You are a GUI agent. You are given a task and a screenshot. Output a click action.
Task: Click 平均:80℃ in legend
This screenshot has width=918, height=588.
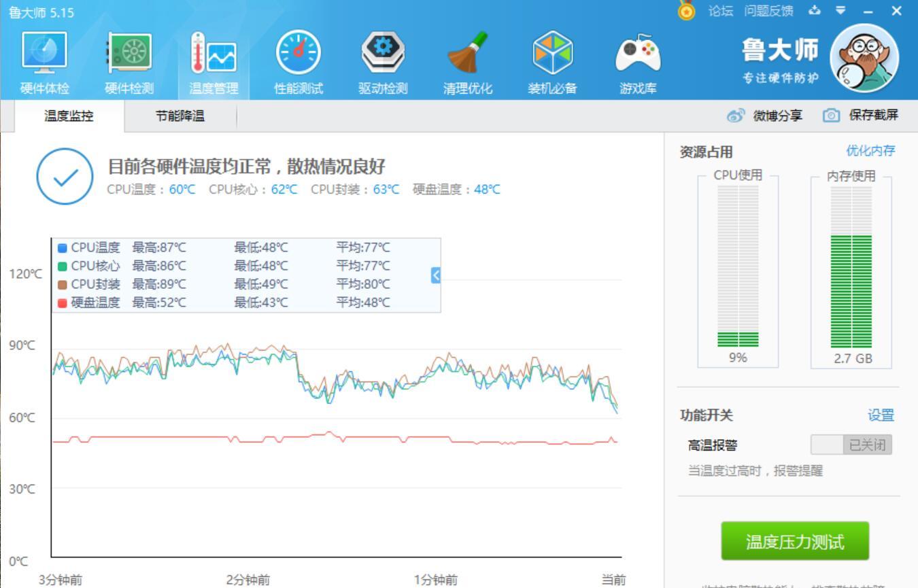[x=363, y=284]
